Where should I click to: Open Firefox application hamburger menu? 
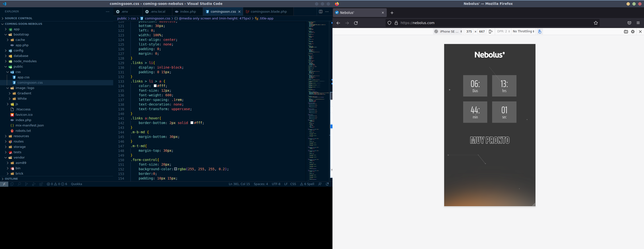638,23
